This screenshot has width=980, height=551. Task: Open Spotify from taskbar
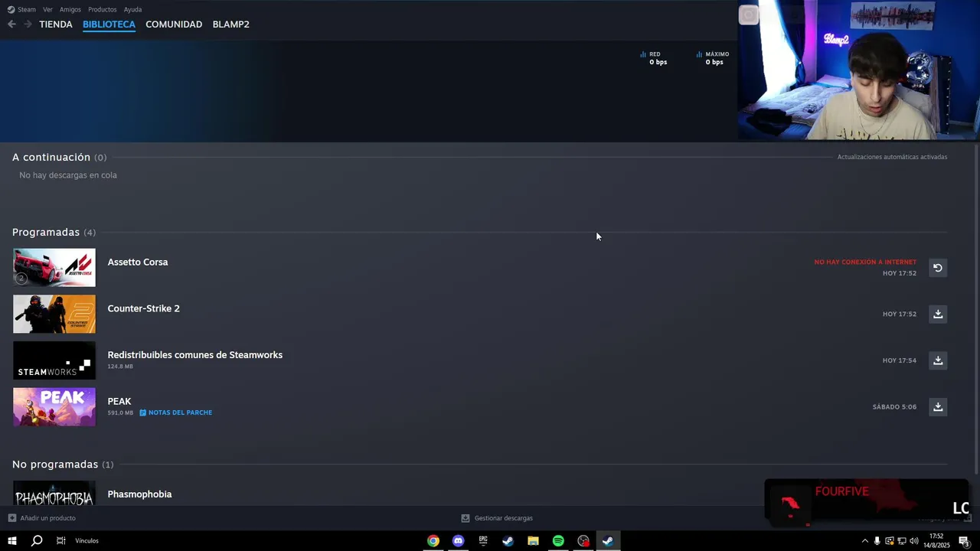pos(558,541)
